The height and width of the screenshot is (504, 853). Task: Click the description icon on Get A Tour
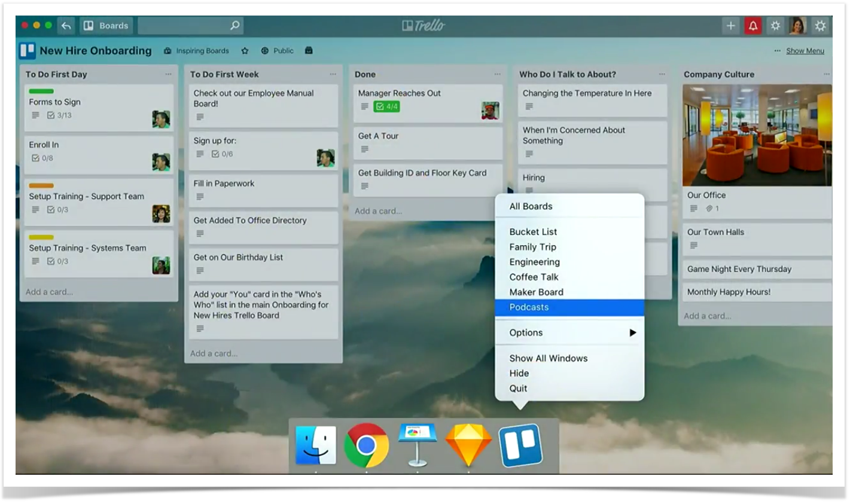coord(365,149)
